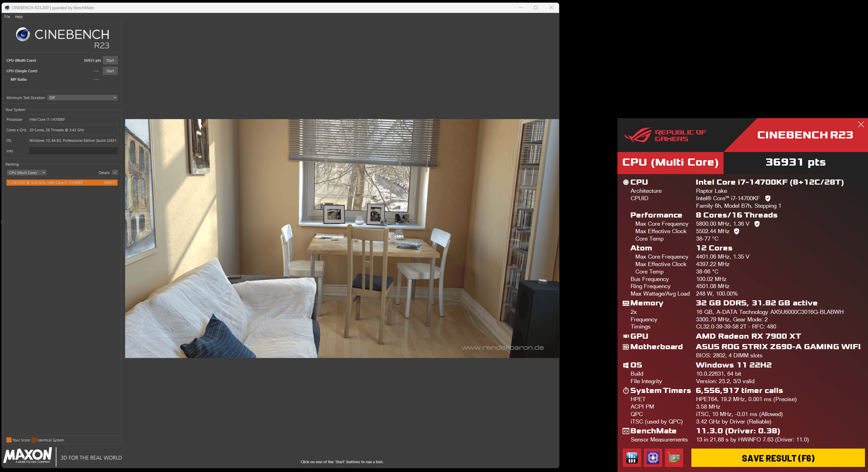Click the HWiNFO 7.63 sensor measurements text
The height and width of the screenshot is (472, 868).
click(752, 440)
